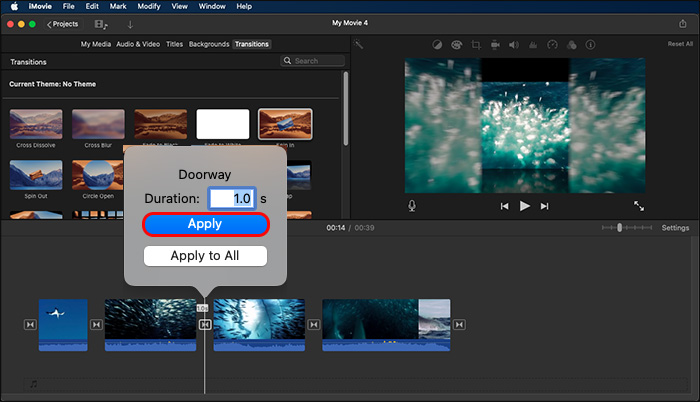Go back to Projects
Screen dimensions: 700x402
coord(62,23)
